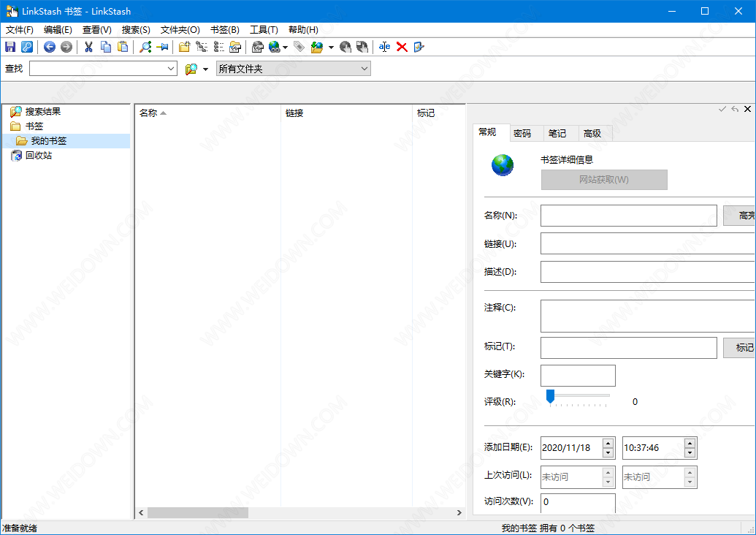Open the 帮助(H) menu
Viewport: 756px width, 535px height.
point(303,30)
